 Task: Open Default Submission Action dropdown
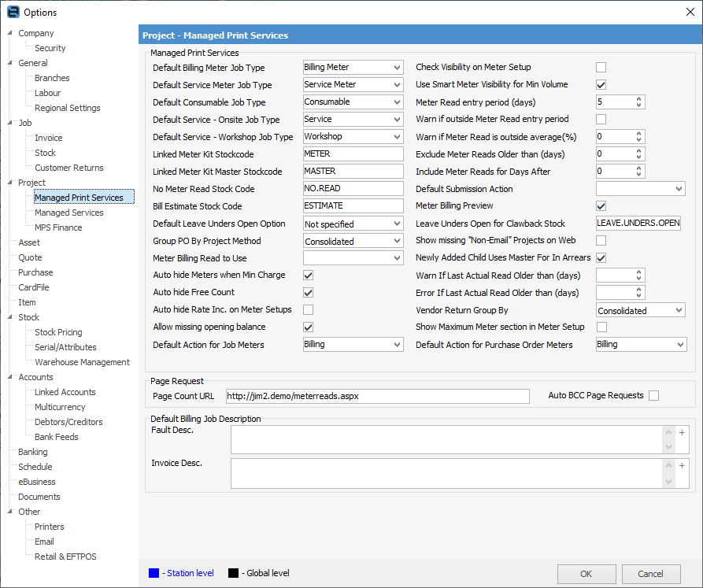coord(679,189)
